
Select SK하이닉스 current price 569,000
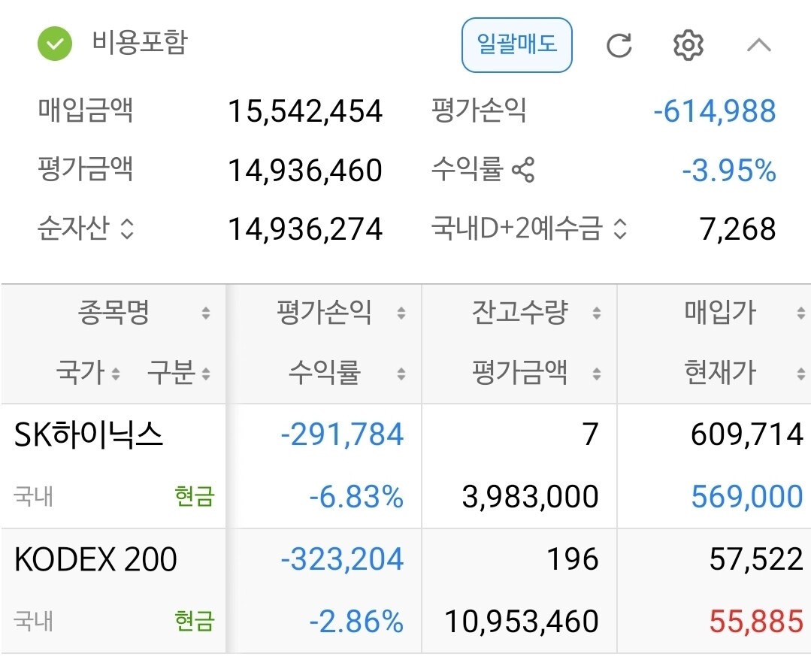coord(747,497)
